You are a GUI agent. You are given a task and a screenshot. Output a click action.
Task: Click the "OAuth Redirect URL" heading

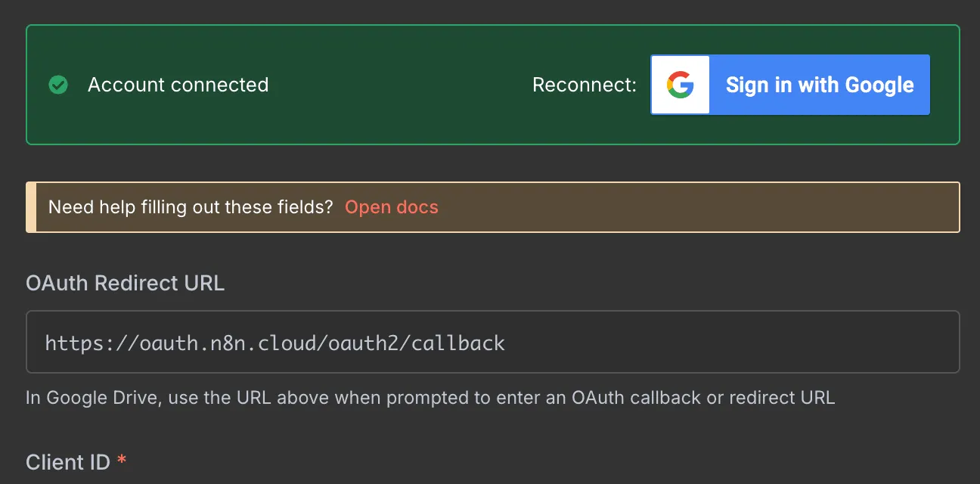(x=125, y=283)
